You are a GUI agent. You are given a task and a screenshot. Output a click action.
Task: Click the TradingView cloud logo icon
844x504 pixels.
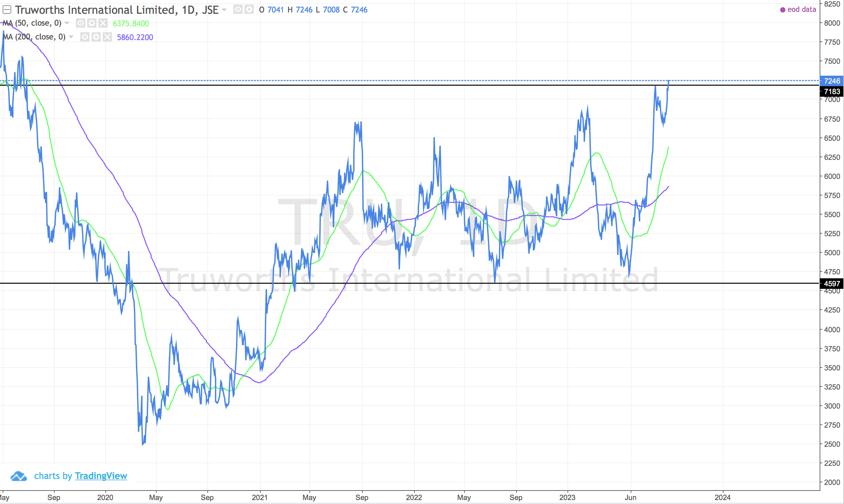19,476
